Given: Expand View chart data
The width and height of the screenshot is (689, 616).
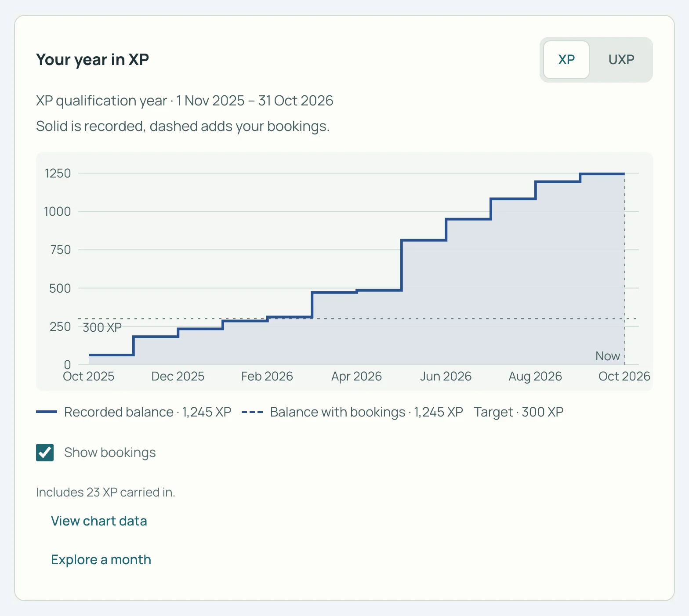Looking at the screenshot, I should click(x=99, y=521).
